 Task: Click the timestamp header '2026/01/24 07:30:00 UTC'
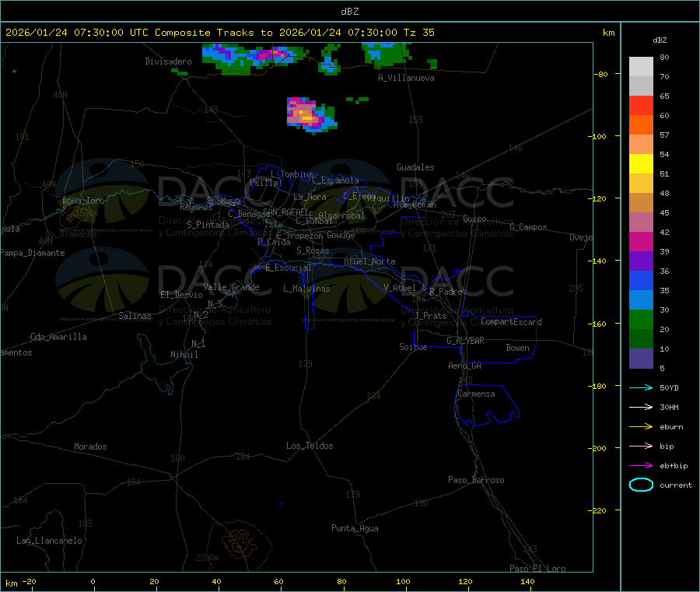(x=76, y=33)
